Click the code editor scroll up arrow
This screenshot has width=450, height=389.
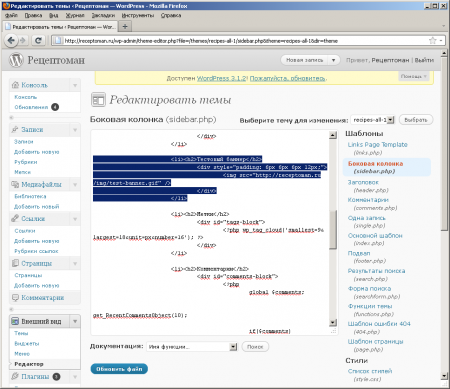click(333, 135)
